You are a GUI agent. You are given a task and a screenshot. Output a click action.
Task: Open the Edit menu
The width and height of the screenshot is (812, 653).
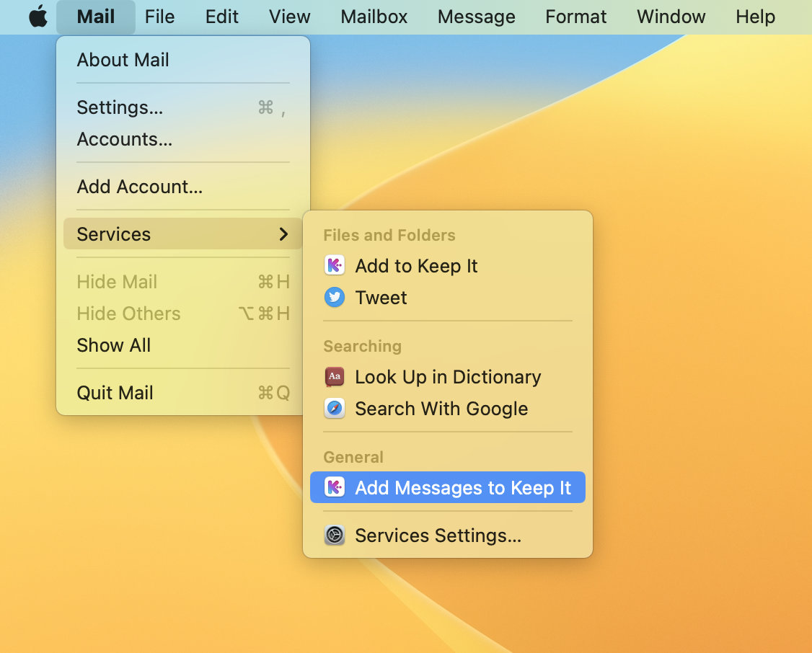pyautogui.click(x=221, y=17)
